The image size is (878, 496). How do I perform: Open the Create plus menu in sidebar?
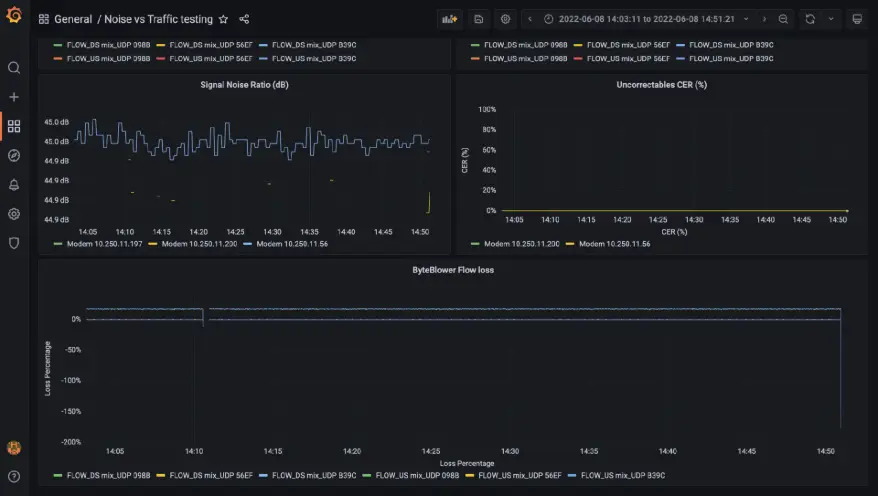point(14,97)
